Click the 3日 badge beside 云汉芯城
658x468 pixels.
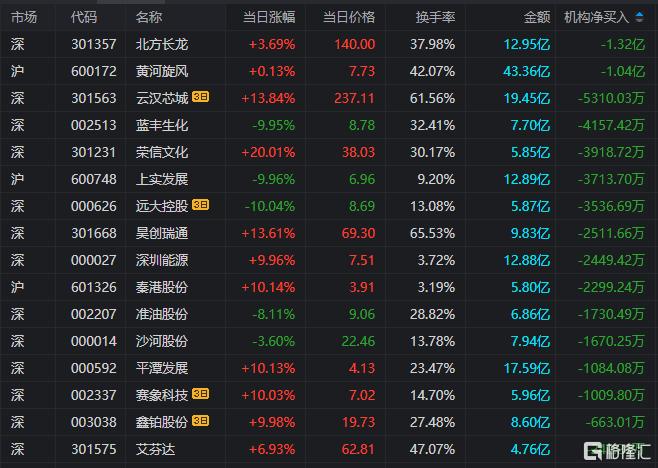pyautogui.click(x=201, y=98)
